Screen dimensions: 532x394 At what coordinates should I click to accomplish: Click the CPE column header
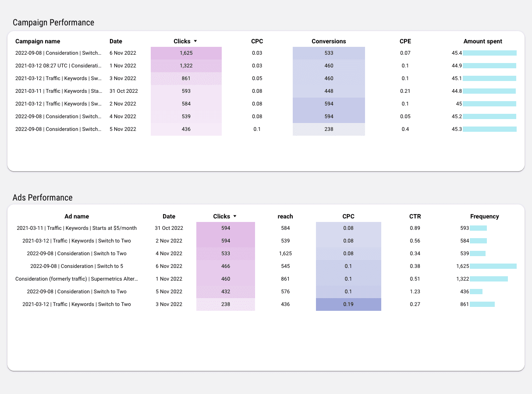click(405, 41)
